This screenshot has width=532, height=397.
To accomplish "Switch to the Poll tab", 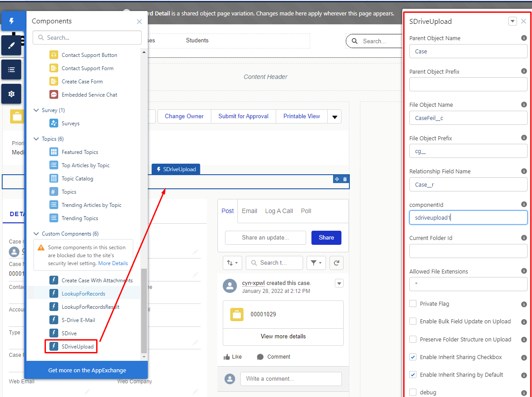I will (306, 211).
